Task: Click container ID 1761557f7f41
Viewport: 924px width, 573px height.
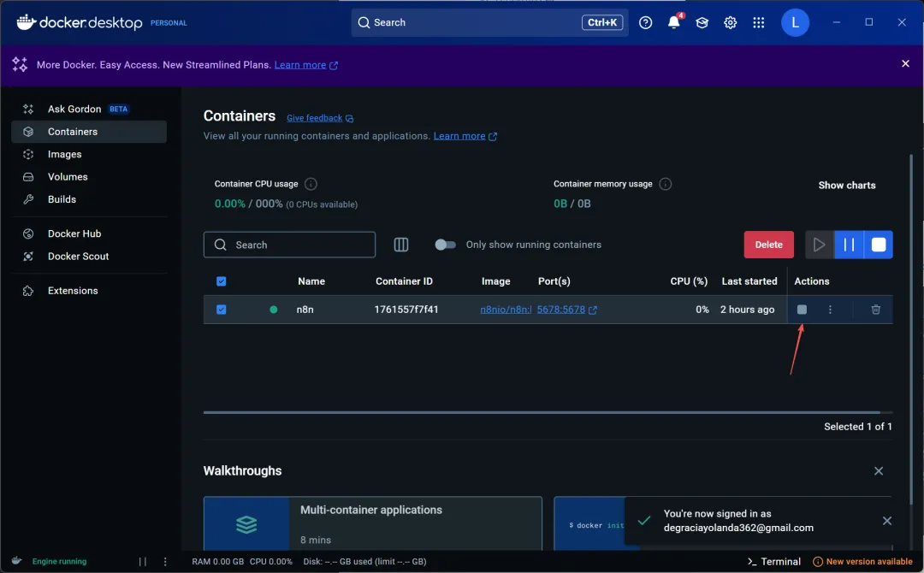Action: (406, 310)
